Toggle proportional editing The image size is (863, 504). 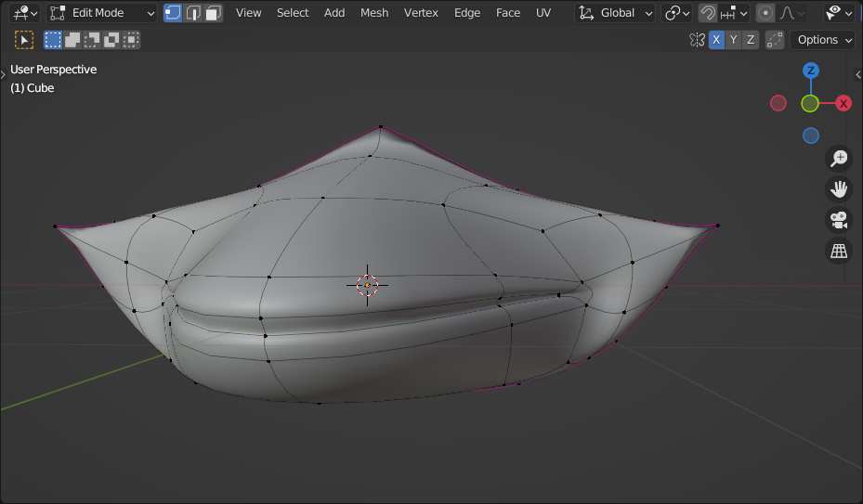click(765, 13)
